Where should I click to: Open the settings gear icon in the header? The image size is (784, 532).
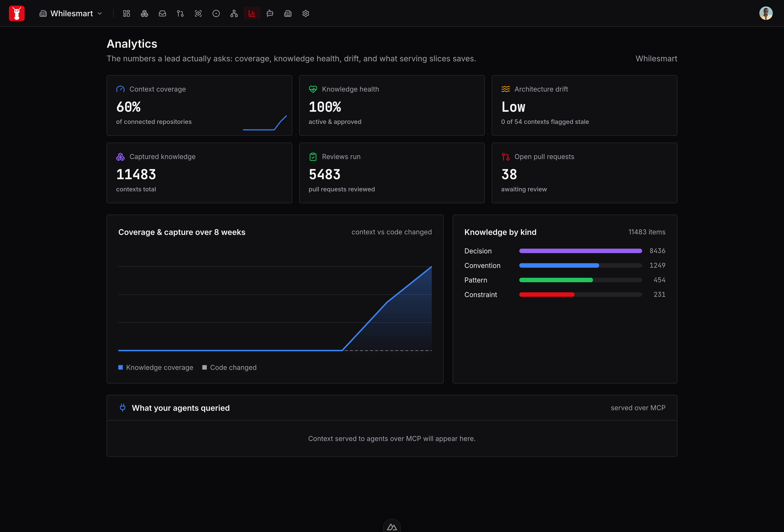pyautogui.click(x=306, y=13)
